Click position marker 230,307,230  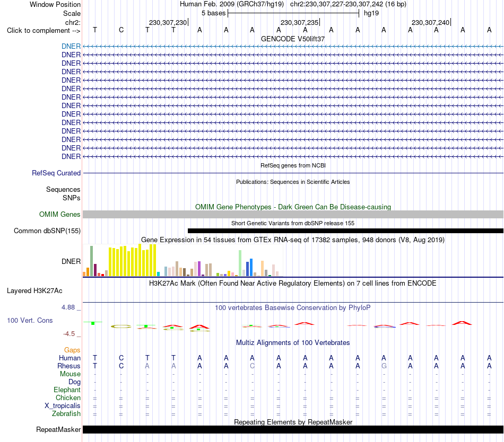coord(168,22)
